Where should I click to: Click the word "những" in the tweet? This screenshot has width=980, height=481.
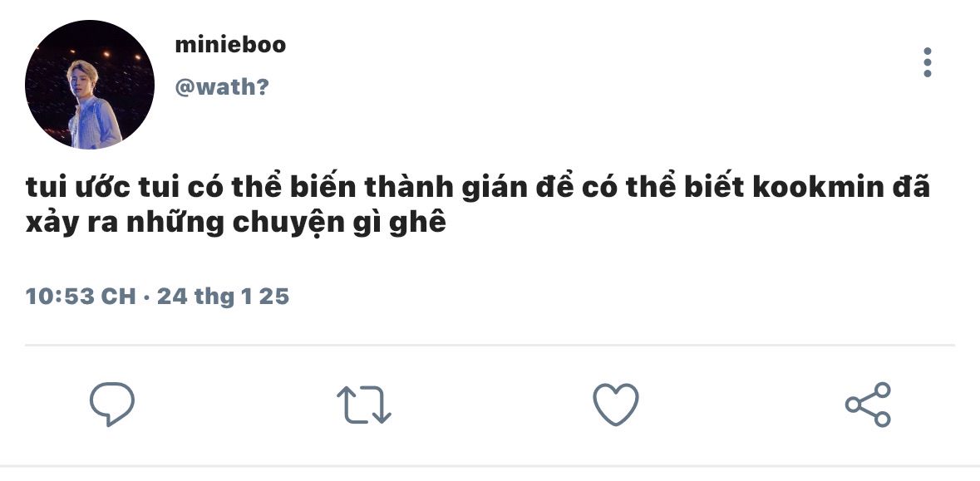175,224
